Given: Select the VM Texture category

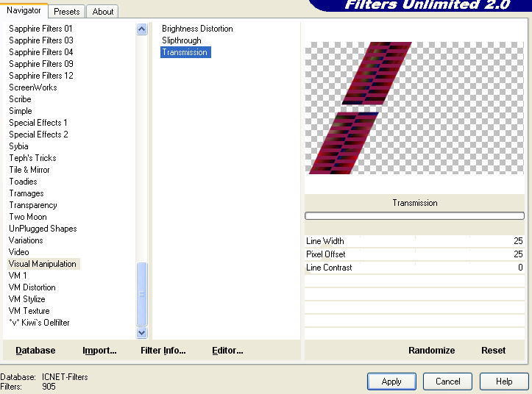Looking at the screenshot, I should (x=29, y=311).
